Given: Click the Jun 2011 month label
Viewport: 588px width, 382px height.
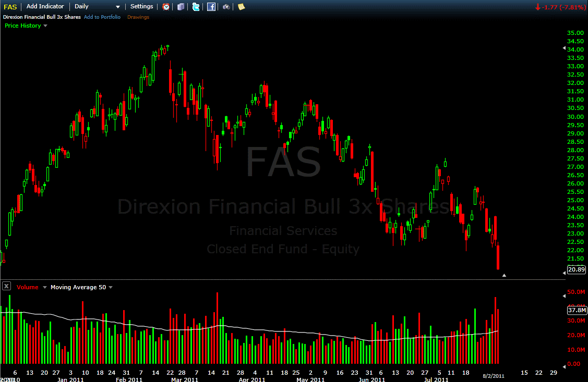Looking at the screenshot, I should pos(372,379).
